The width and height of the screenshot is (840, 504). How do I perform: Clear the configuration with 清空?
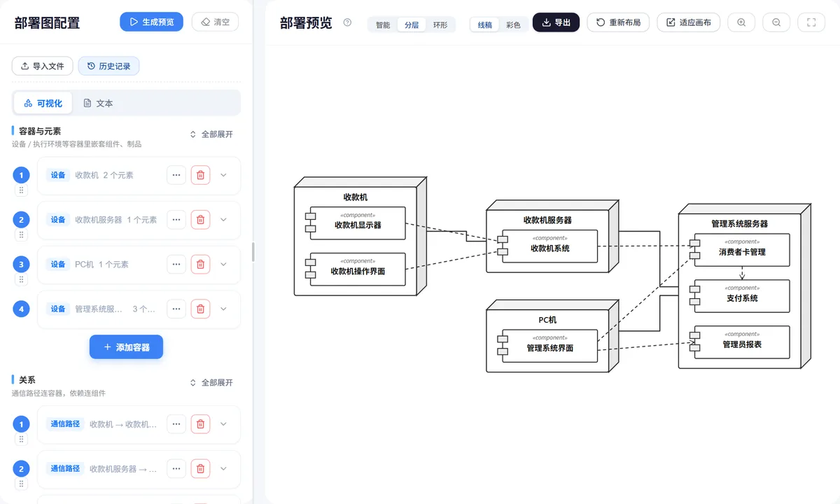(215, 22)
